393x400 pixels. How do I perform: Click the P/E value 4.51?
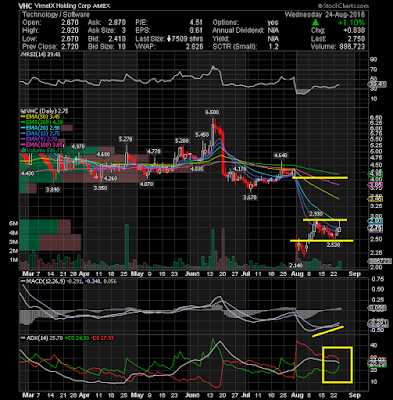coord(196,23)
